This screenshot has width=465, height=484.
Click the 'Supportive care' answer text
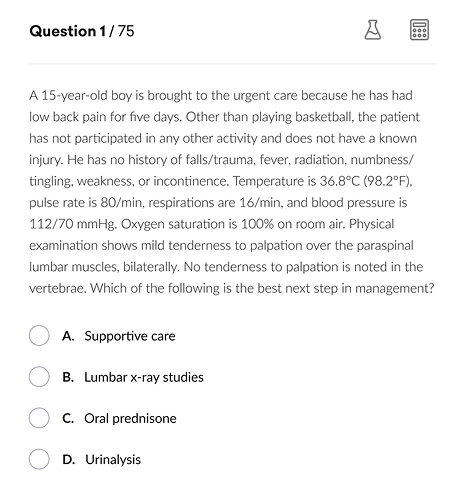pyautogui.click(x=130, y=336)
